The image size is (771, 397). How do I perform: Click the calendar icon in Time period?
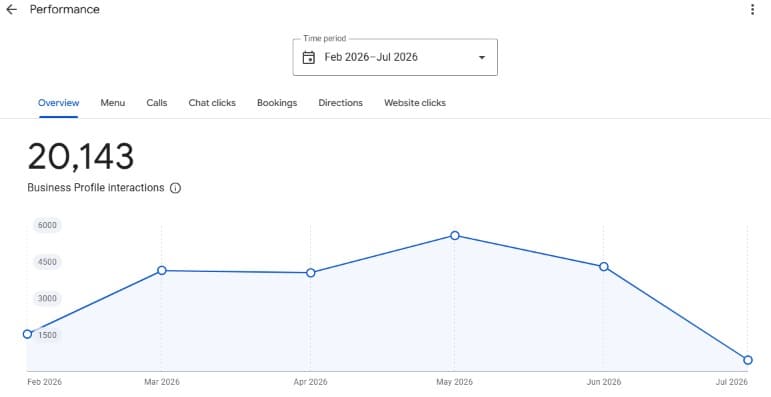(308, 58)
